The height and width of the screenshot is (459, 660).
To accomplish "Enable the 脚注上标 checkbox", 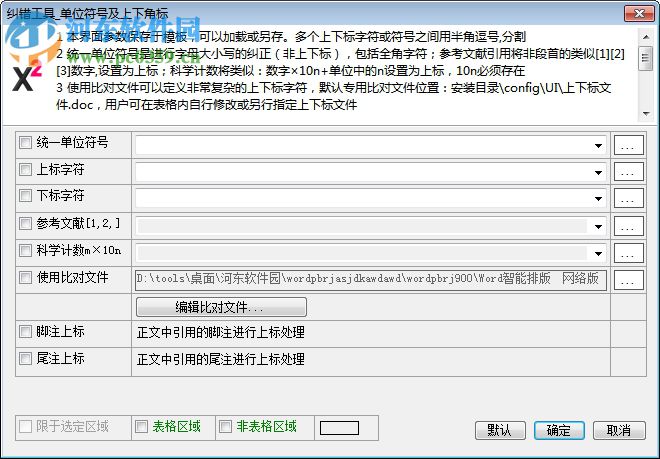I will click(x=26, y=331).
